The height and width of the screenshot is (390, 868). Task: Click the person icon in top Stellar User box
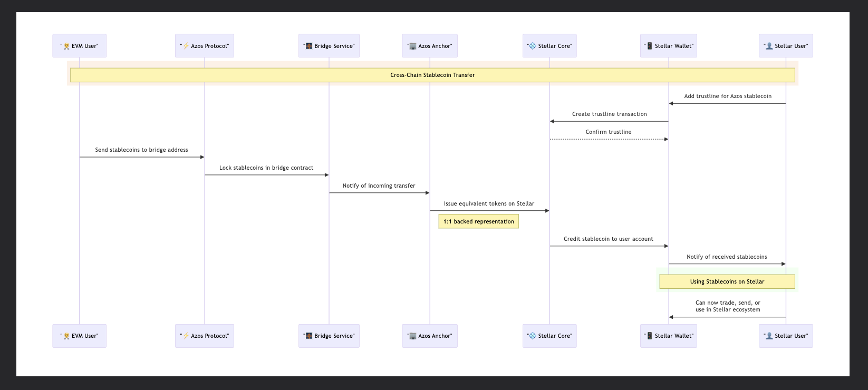pyautogui.click(x=769, y=46)
